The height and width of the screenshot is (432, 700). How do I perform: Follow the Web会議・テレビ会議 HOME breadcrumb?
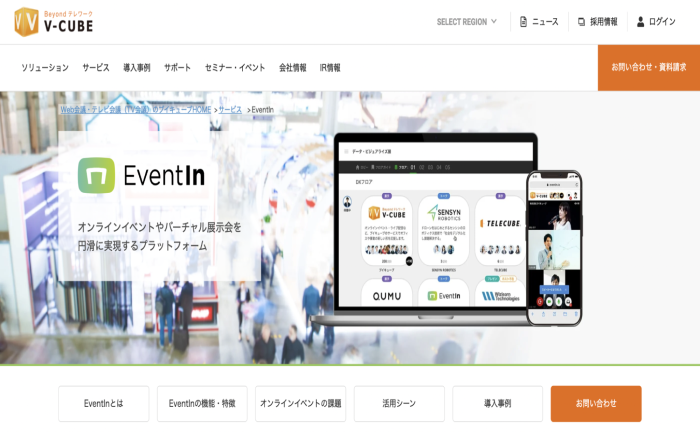pyautogui.click(x=136, y=109)
